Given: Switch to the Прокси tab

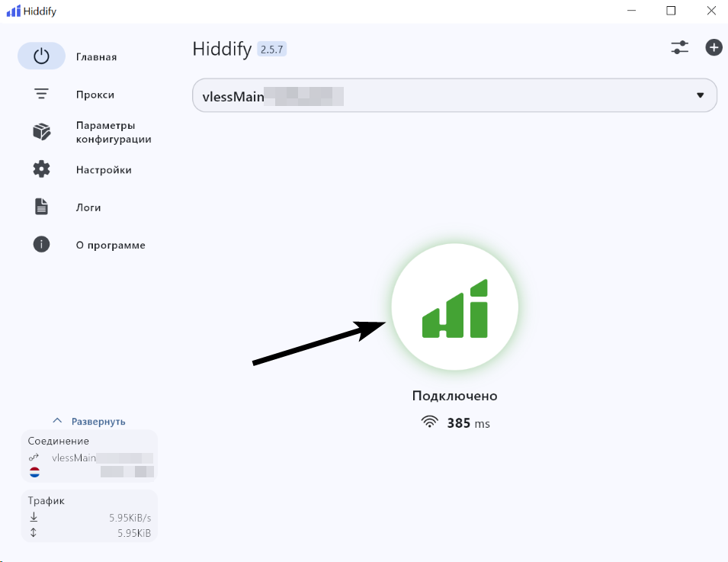Looking at the screenshot, I should tap(95, 95).
